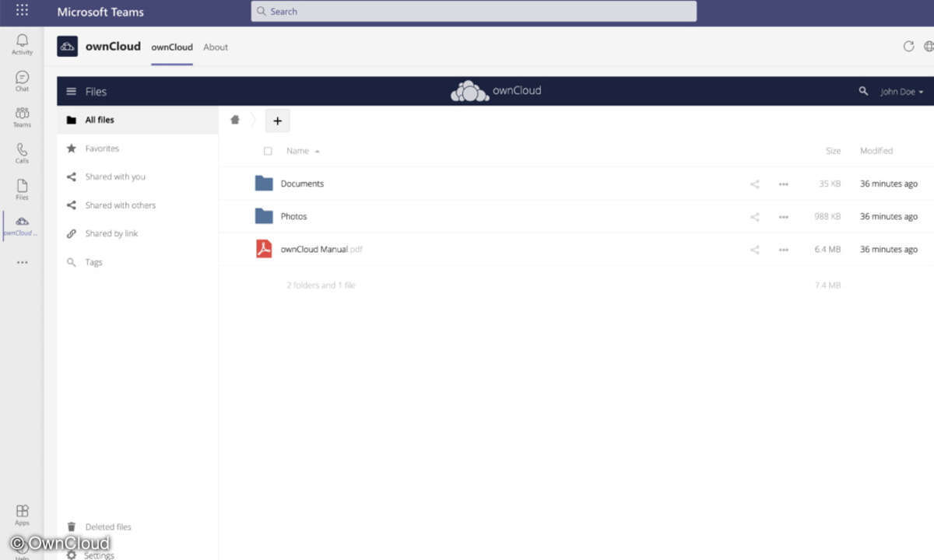Image resolution: width=934 pixels, height=560 pixels.
Task: Sort by Modified column header
Action: point(876,151)
